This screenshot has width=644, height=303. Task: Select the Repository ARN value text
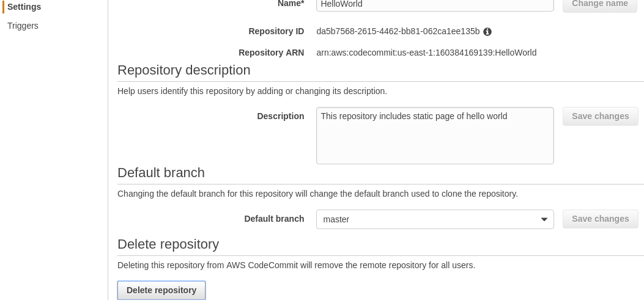point(426,53)
